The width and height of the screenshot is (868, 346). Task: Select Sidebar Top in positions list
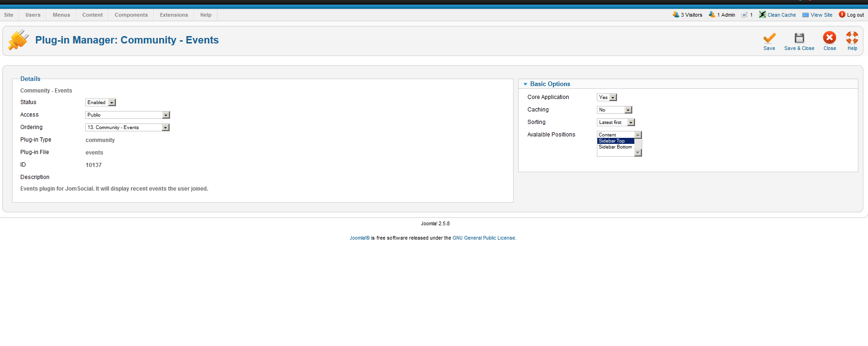615,141
